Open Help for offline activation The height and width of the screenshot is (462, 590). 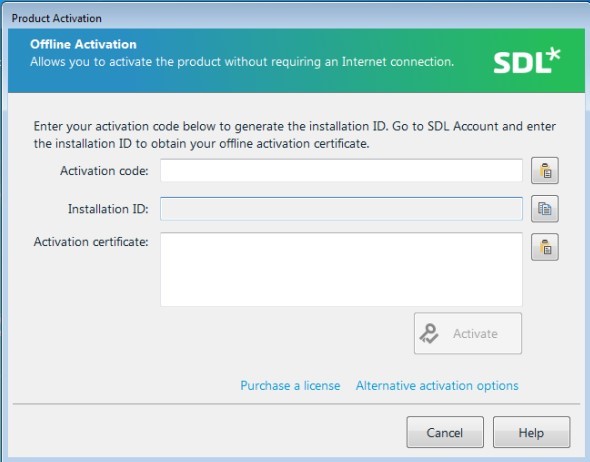[531, 432]
